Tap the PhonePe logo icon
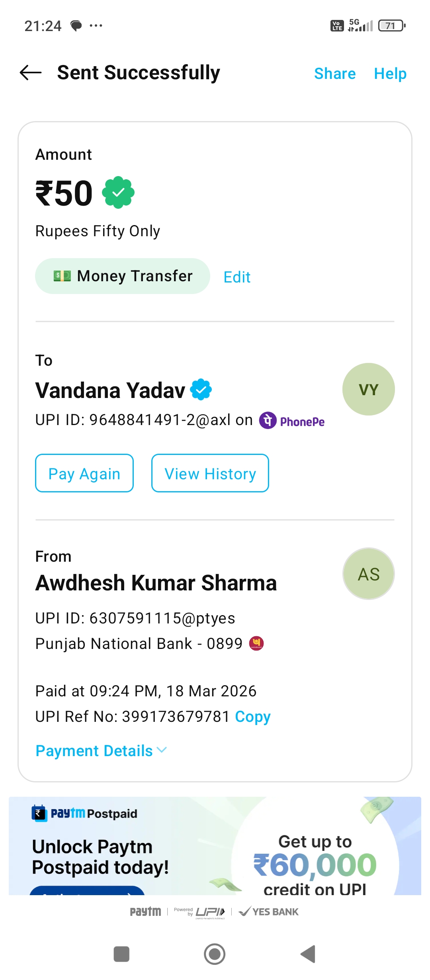This screenshot has height=980, width=430. click(268, 421)
